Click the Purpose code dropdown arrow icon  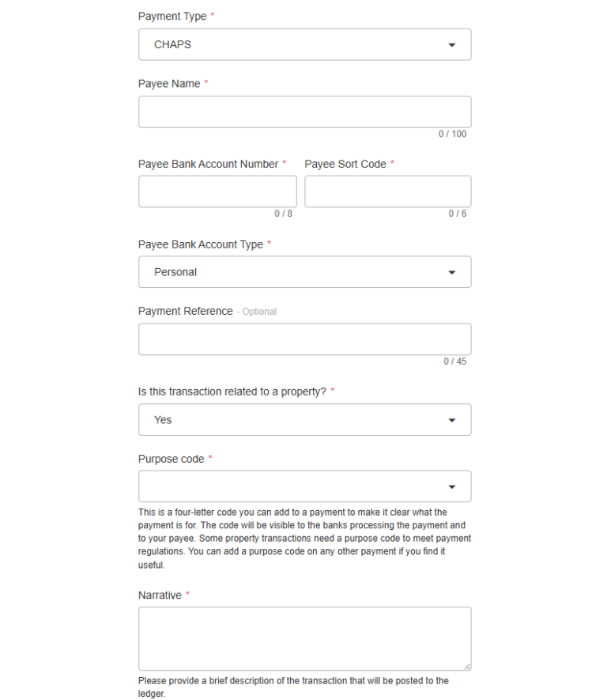(452, 487)
